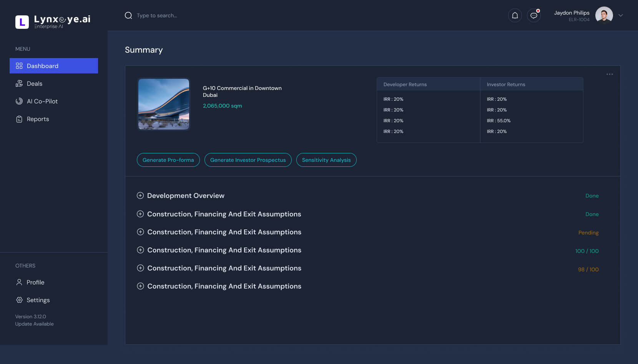Image resolution: width=638 pixels, height=364 pixels.
Task: Expand the 98 / 100 section
Action: (x=140, y=268)
